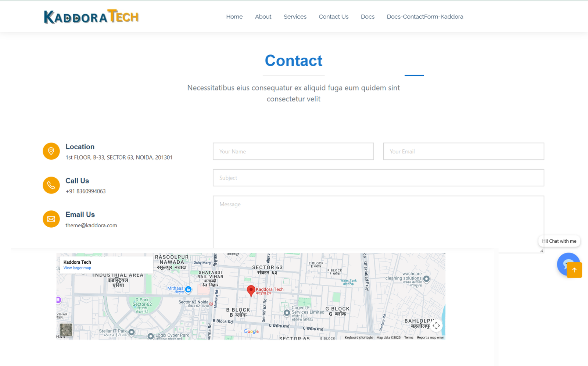588x366 pixels.
Task: Click View larger map link
Action: click(x=77, y=268)
